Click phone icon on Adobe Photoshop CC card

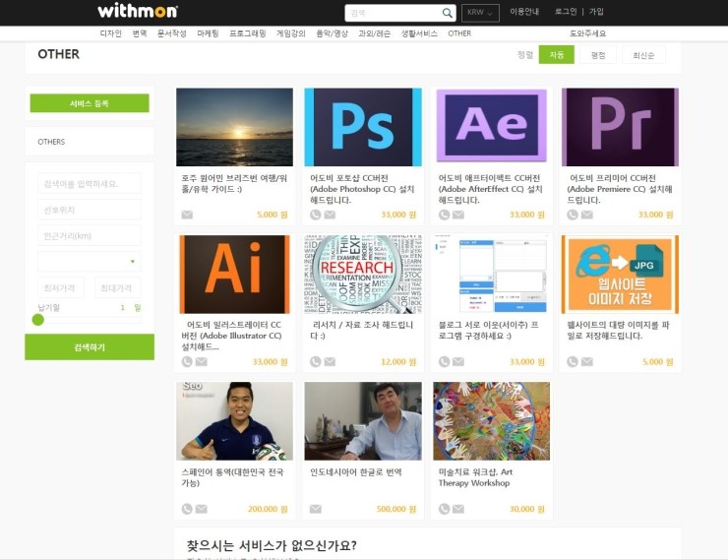click(316, 215)
